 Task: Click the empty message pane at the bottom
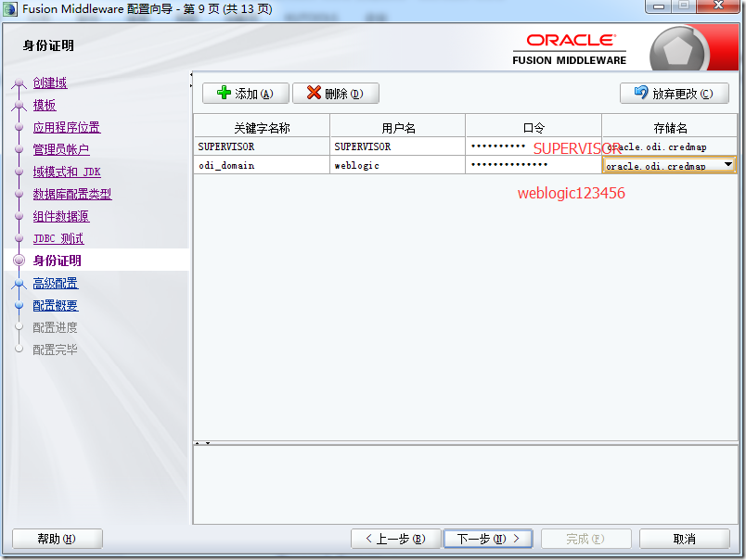(x=465, y=484)
